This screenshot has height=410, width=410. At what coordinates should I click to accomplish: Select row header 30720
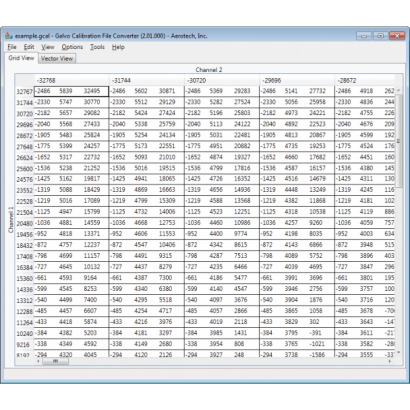pyautogui.click(x=25, y=114)
